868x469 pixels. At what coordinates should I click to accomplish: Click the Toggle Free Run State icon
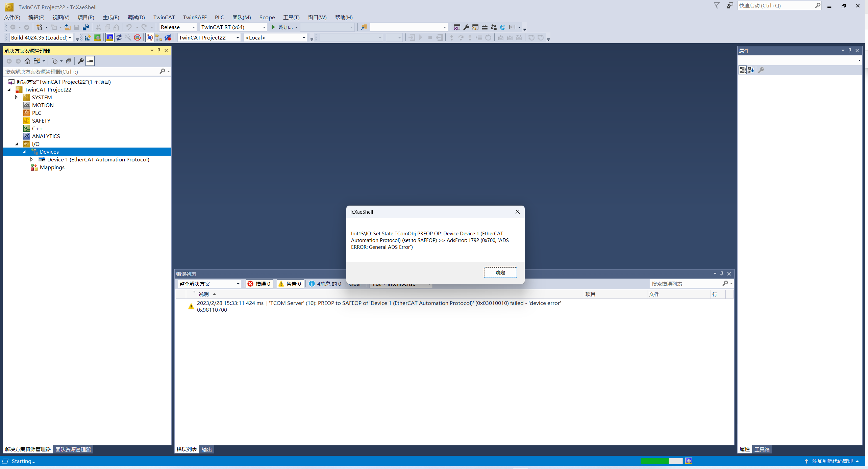(x=138, y=37)
